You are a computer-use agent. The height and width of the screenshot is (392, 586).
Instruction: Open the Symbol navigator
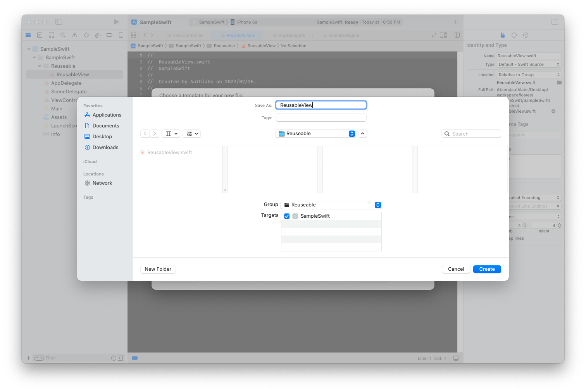(x=51, y=35)
